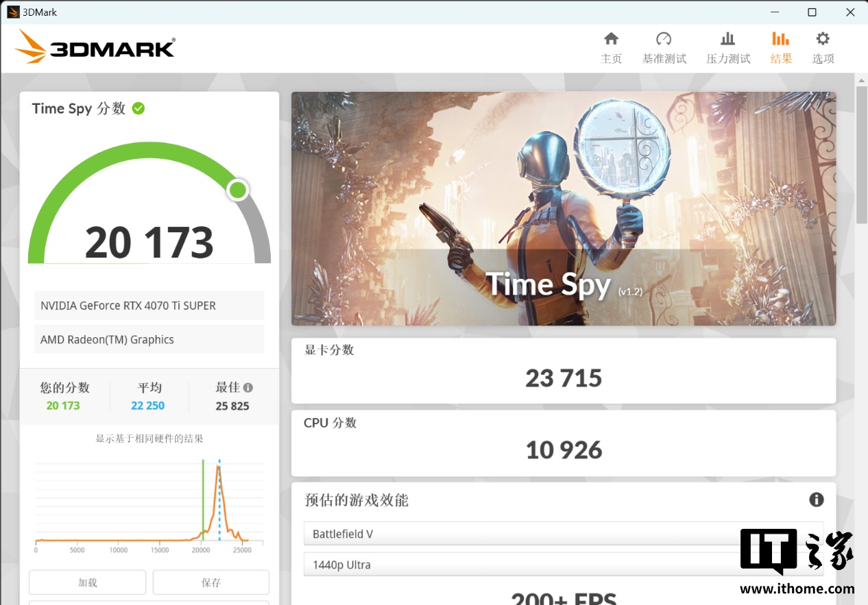Viewport: 868px width, 605px height.
Task: Click the score gauge knob
Action: tap(238, 190)
